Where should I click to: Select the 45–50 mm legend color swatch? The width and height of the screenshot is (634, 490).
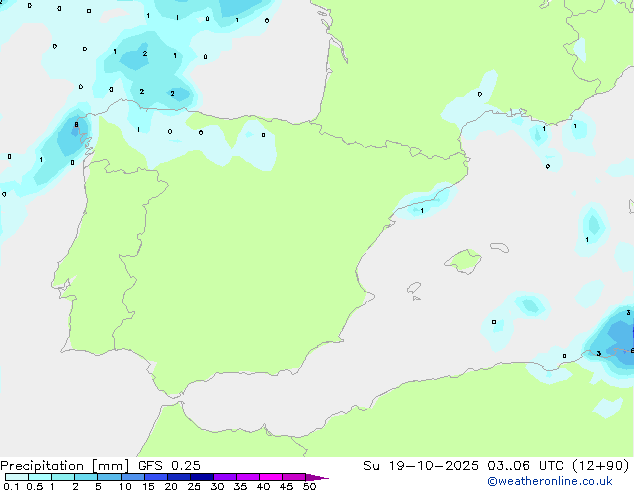pyautogui.click(x=294, y=477)
